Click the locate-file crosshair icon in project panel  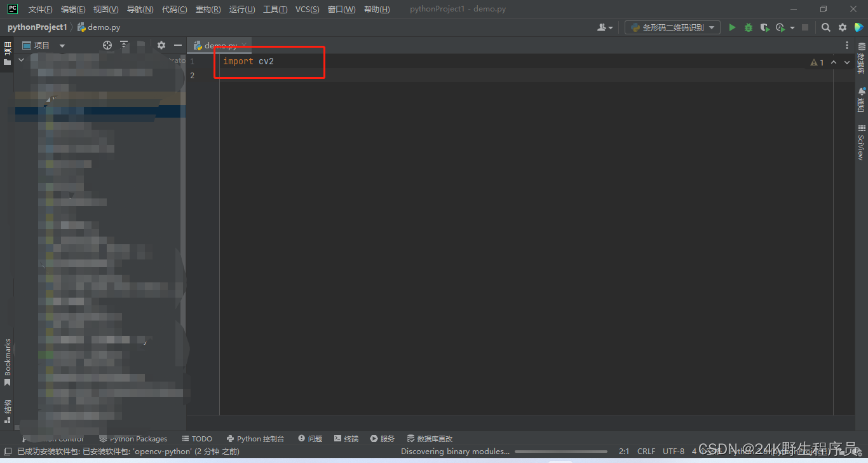coord(107,45)
